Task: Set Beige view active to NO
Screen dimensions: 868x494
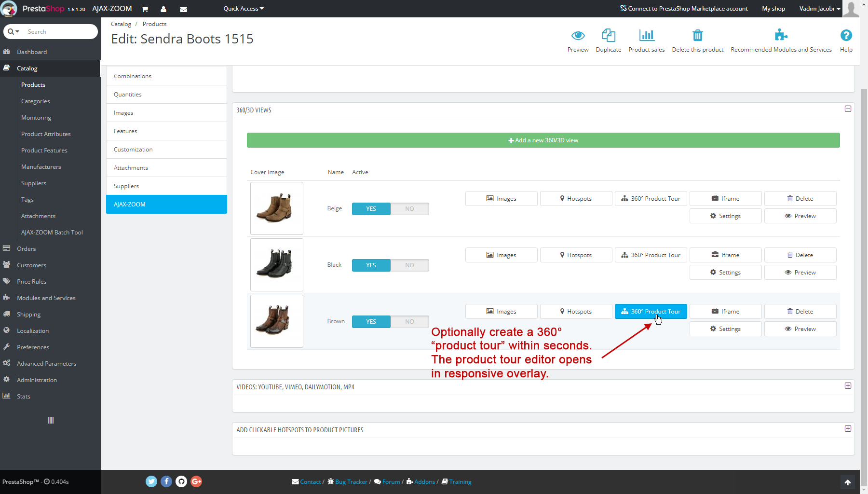Action: [409, 209]
